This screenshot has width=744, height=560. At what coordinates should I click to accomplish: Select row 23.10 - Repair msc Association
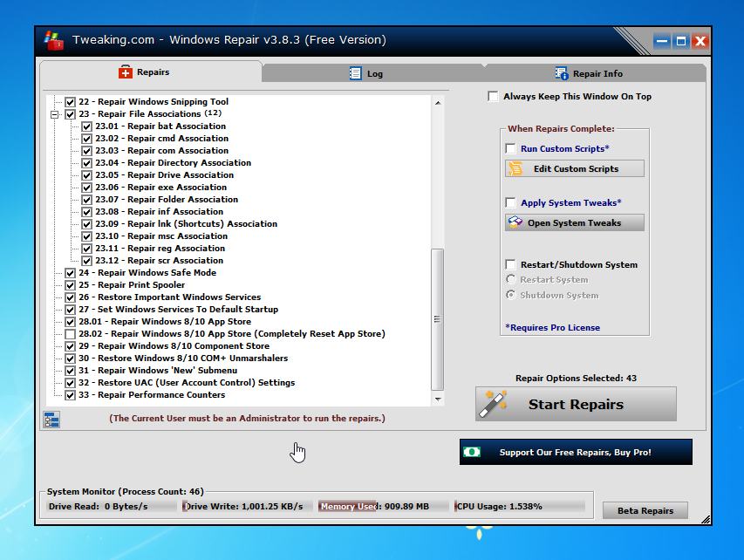tap(161, 236)
